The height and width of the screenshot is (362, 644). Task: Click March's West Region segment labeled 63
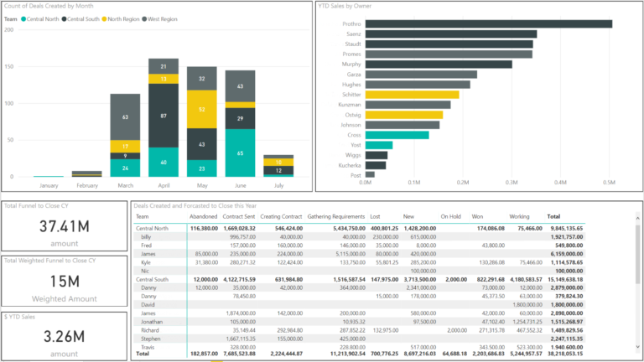(x=125, y=117)
